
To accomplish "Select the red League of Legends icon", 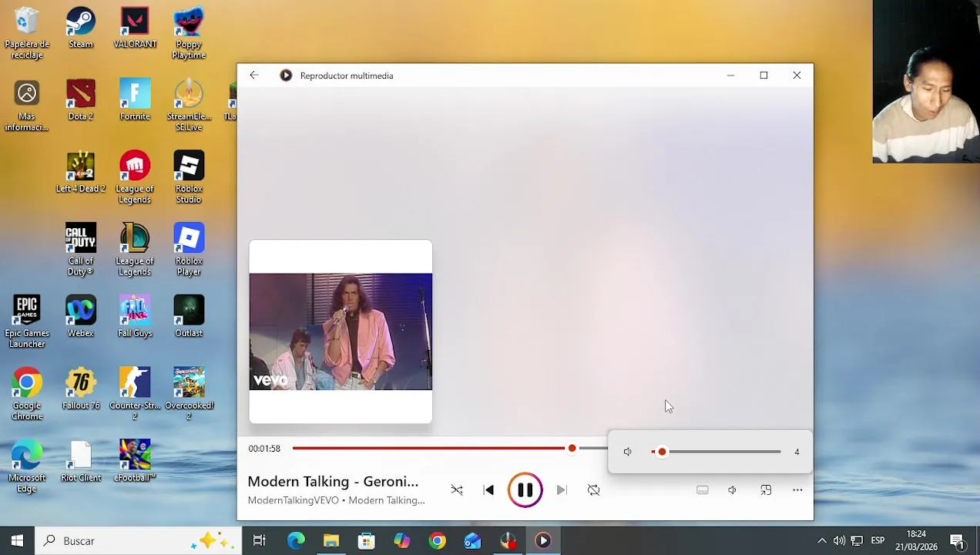I will coord(135,178).
